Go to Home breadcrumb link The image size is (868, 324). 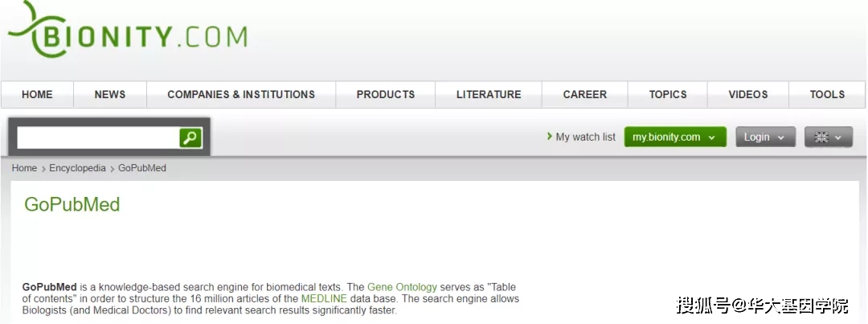coord(24,168)
